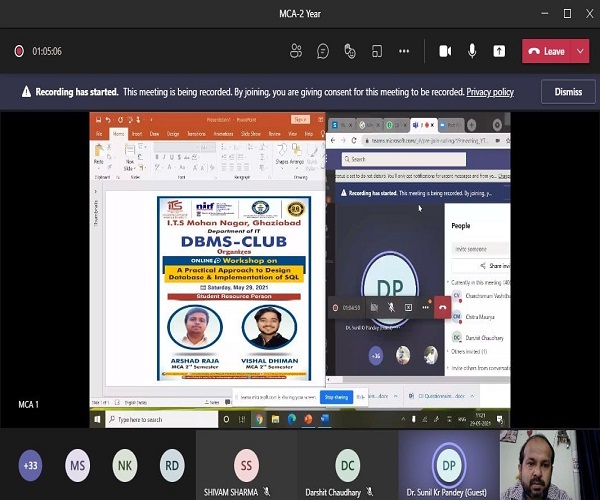Click the Stop sharing button
600x500 pixels.
click(336, 397)
